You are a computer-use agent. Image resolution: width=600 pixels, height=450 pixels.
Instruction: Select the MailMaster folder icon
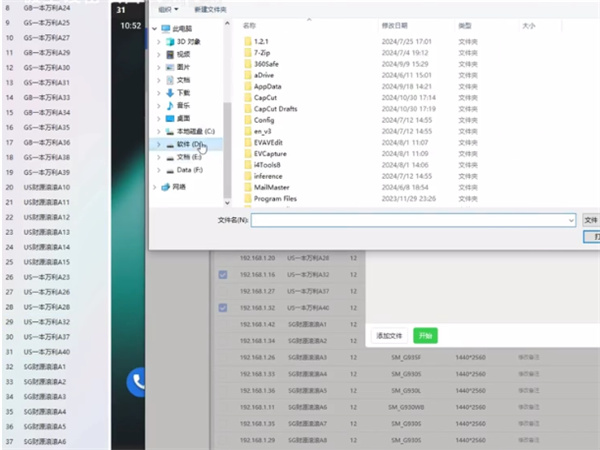pos(248,187)
